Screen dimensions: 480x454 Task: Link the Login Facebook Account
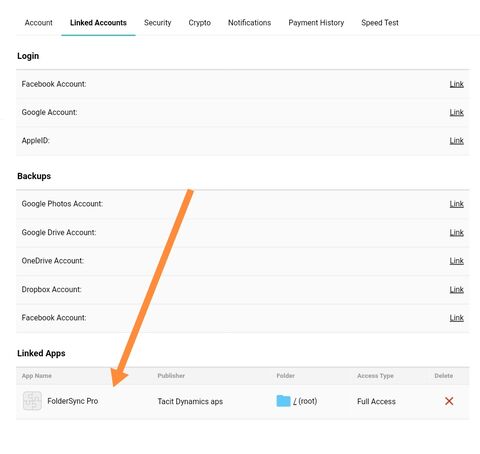click(456, 84)
